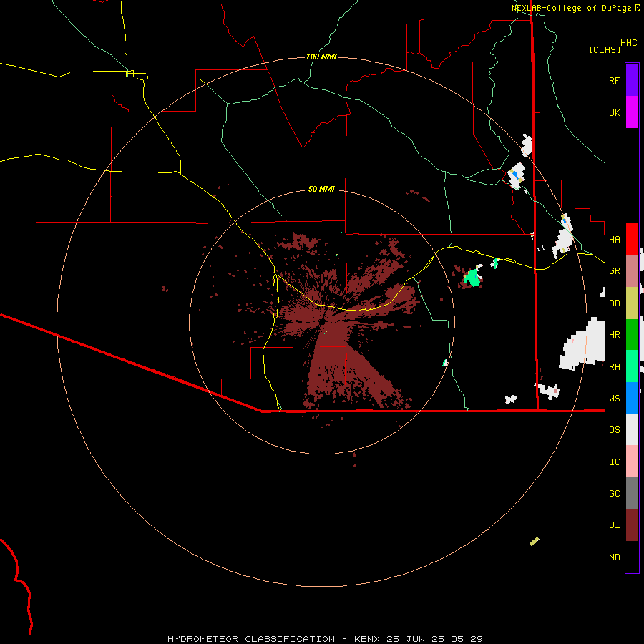Click the small yellow BD echo at lower right
Image resolution: width=644 pixels, height=644 pixels.
point(535,542)
